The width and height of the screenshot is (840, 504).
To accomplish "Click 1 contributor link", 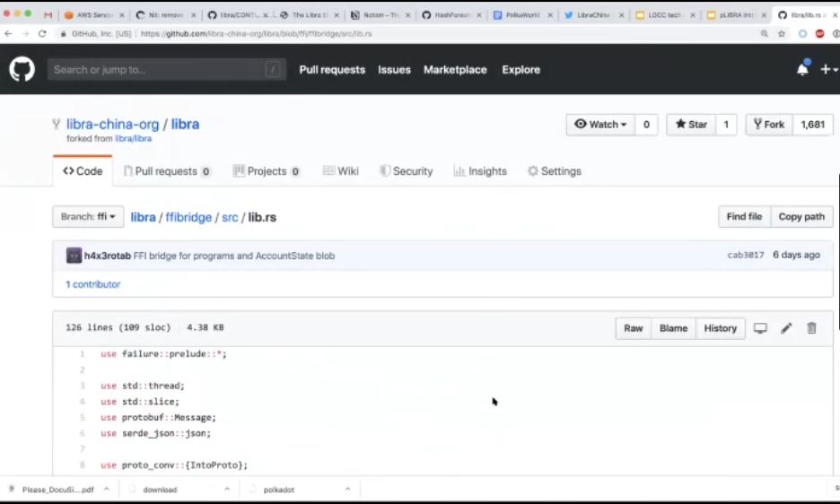I will point(93,284).
